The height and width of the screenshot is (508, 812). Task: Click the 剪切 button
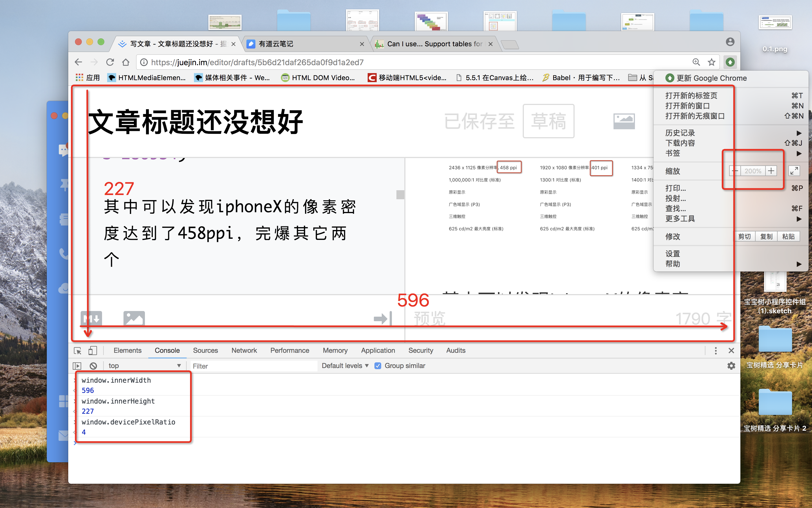pyautogui.click(x=745, y=237)
